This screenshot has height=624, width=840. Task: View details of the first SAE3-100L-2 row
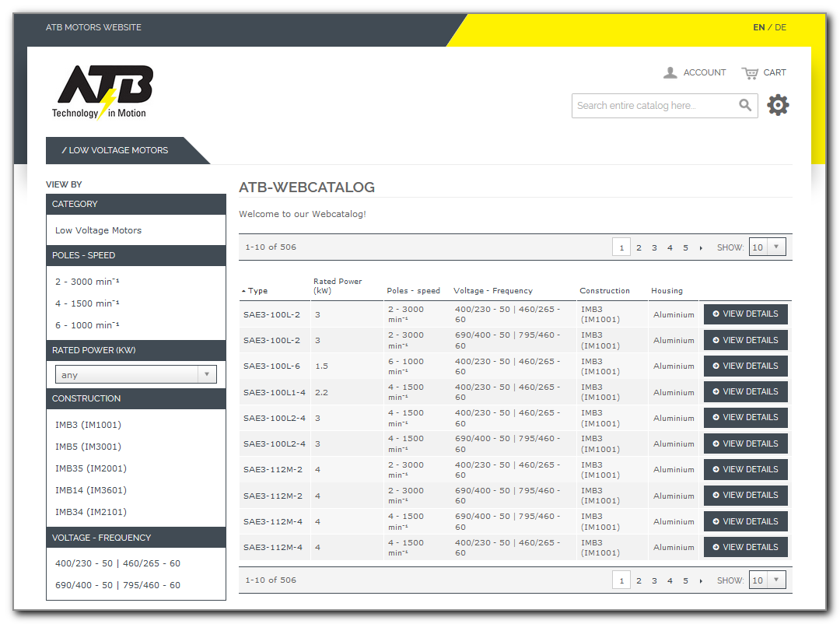click(x=745, y=314)
